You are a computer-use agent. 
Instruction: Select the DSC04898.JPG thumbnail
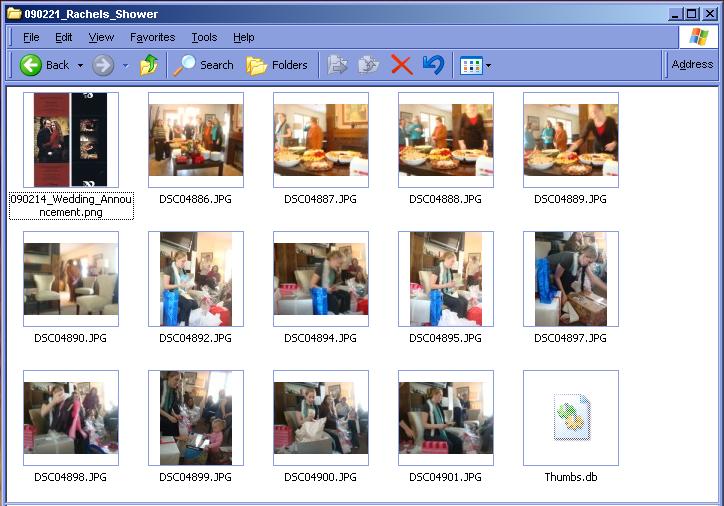(x=71, y=418)
